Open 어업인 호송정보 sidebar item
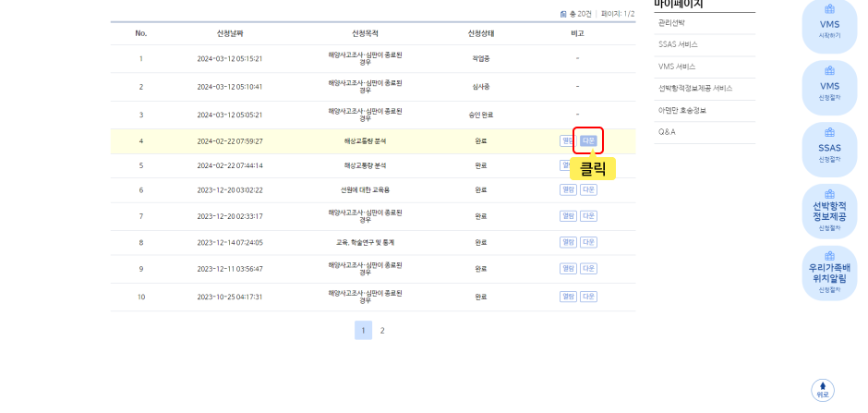 (681, 110)
